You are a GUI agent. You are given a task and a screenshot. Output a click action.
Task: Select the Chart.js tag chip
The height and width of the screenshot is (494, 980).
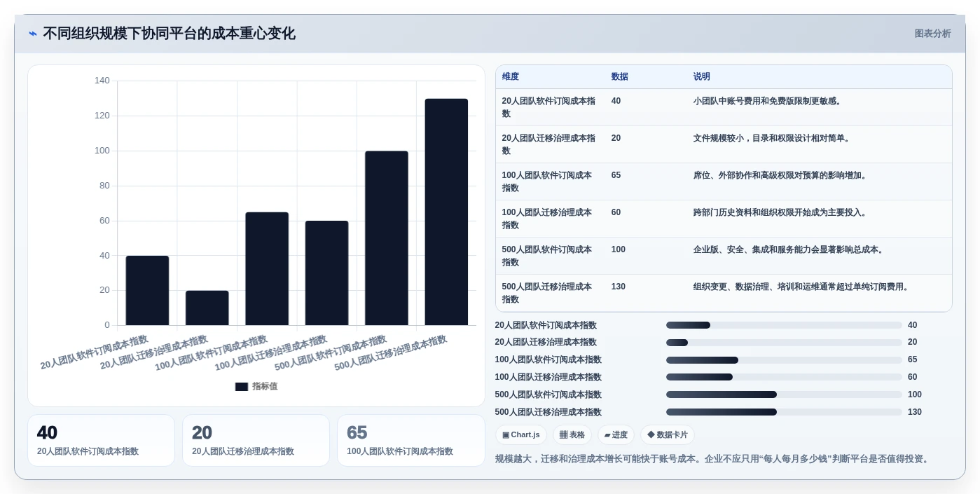point(521,435)
